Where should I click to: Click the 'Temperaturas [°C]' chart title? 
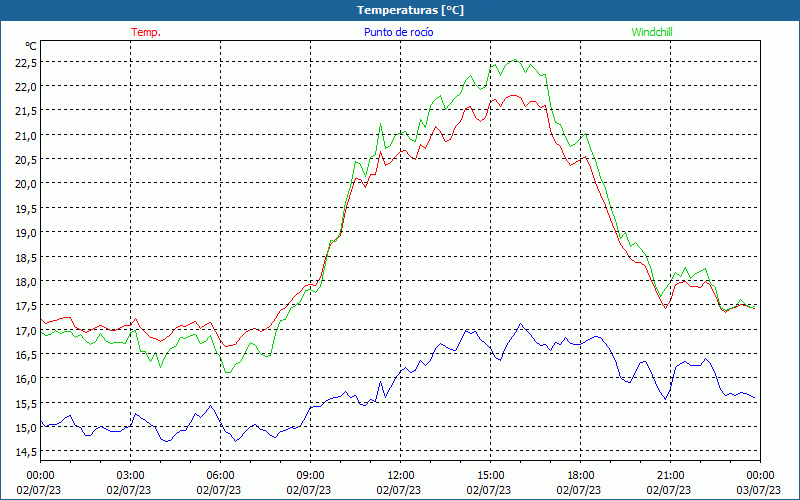tap(410, 10)
